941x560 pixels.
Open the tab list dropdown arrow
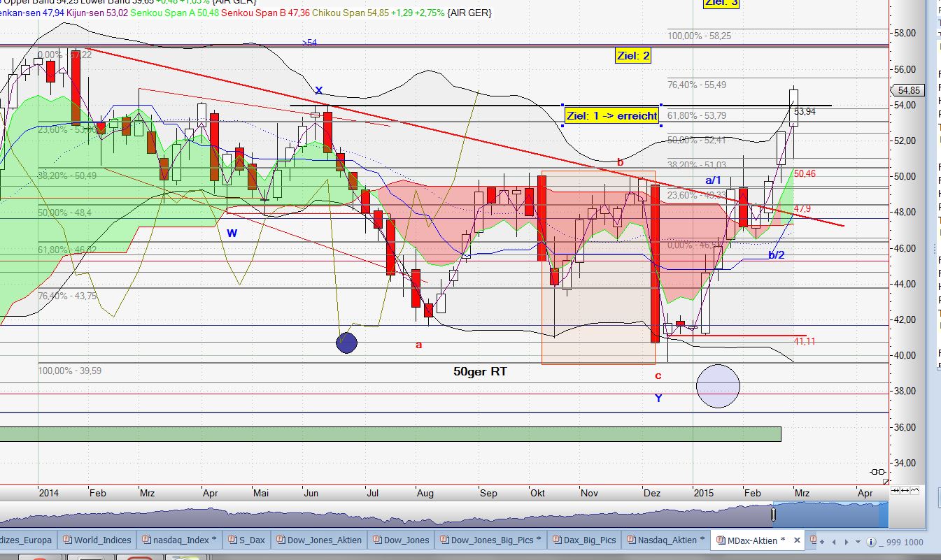859,542
